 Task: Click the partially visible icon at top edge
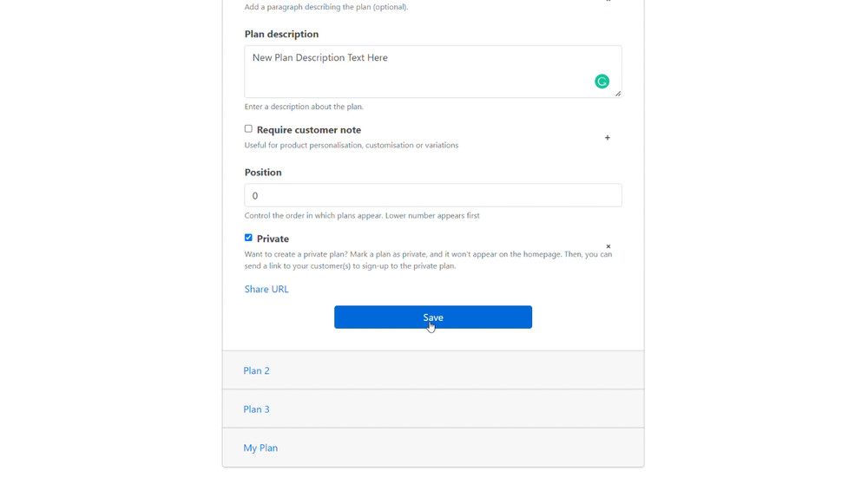pyautogui.click(x=608, y=1)
